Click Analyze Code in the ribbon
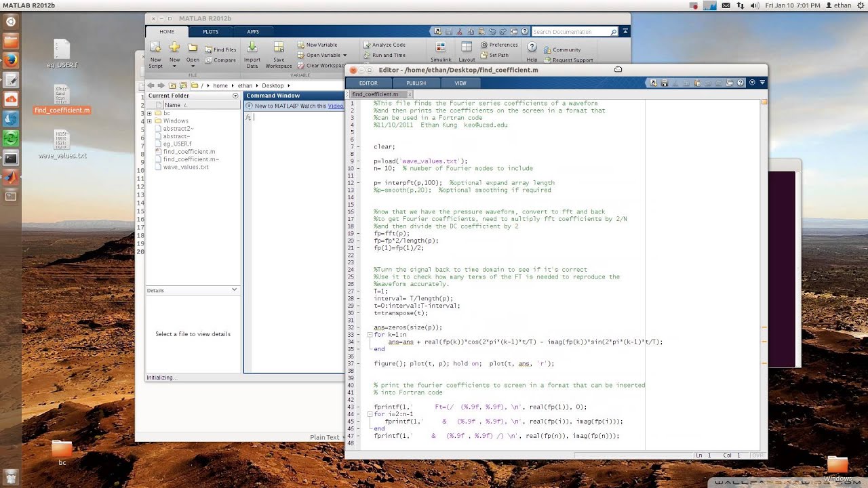 [384, 45]
